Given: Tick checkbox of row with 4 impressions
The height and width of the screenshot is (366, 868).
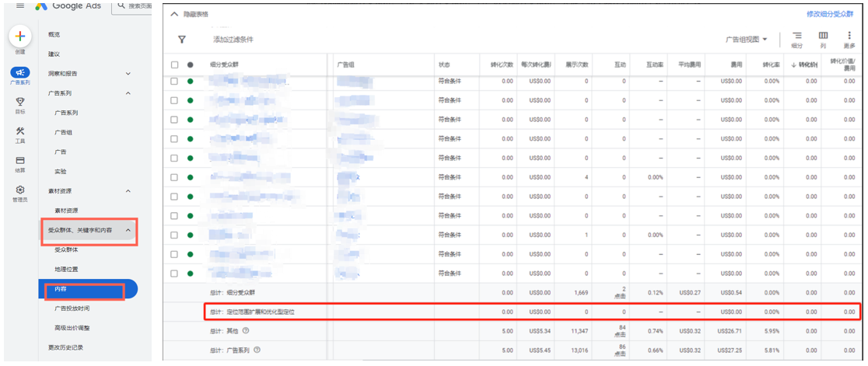Looking at the screenshot, I should click(x=174, y=177).
